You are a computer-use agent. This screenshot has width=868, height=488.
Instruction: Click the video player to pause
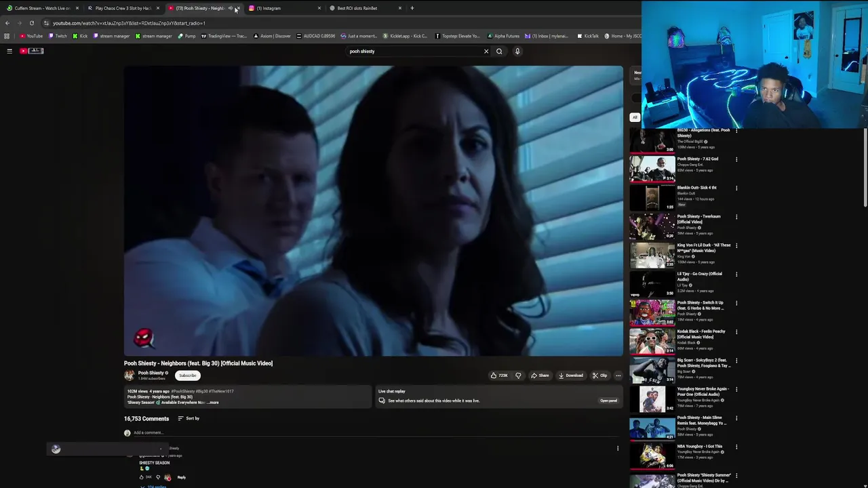(373, 210)
